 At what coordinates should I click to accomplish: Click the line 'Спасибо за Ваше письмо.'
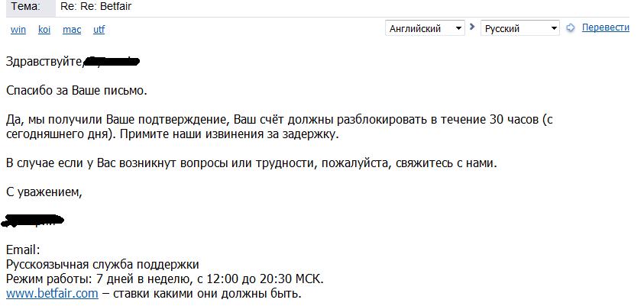(x=76, y=91)
